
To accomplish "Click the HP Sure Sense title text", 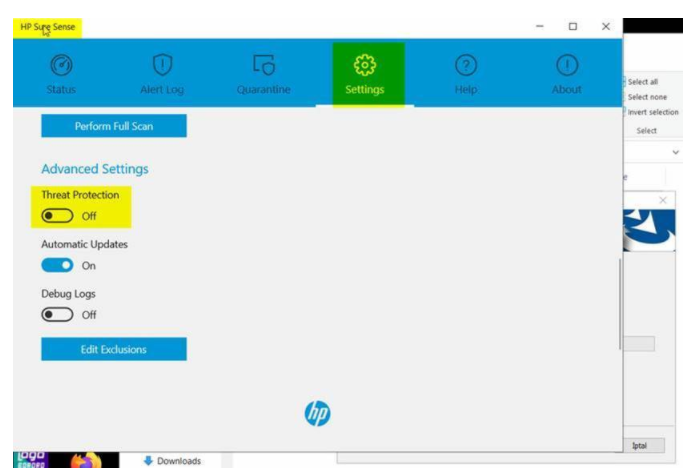I will coord(48,27).
